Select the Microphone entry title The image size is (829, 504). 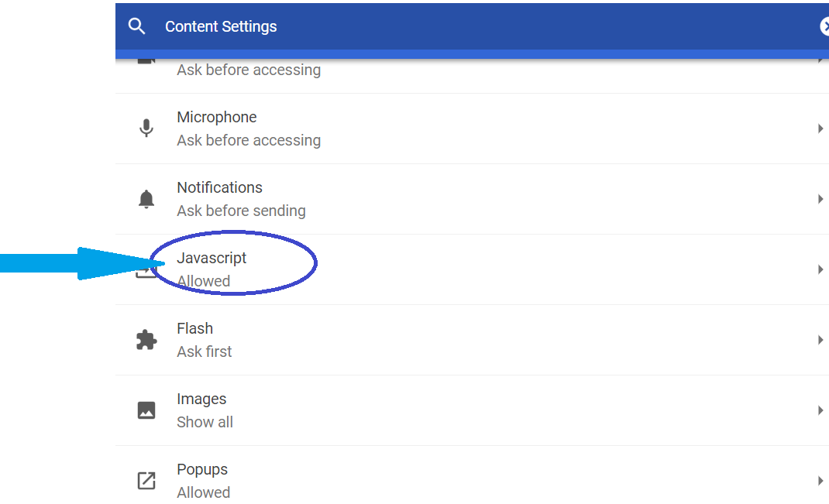pyautogui.click(x=217, y=117)
